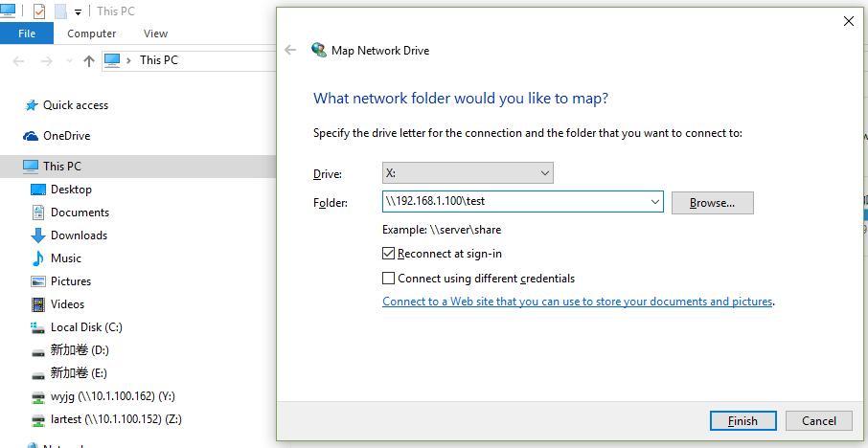Open OneDrive cloud icon in sidebar
The height and width of the screenshot is (448, 868).
click(x=32, y=136)
